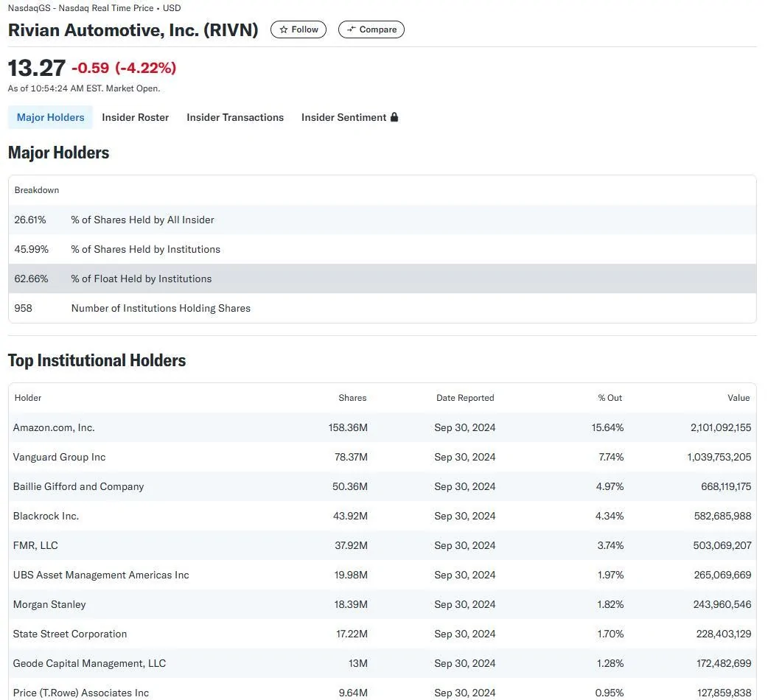Click the -0.59 price change value
The width and height of the screenshot is (768, 700).
click(91, 68)
